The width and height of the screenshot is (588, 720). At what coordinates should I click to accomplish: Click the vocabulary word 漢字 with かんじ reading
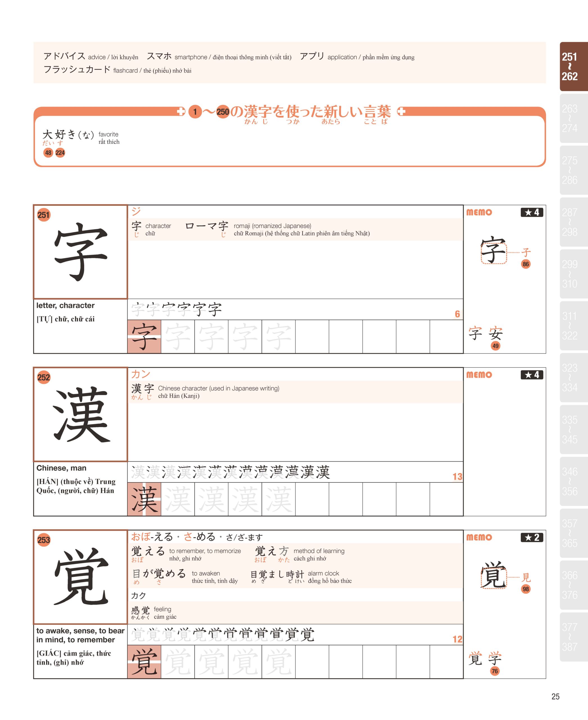click(x=143, y=389)
